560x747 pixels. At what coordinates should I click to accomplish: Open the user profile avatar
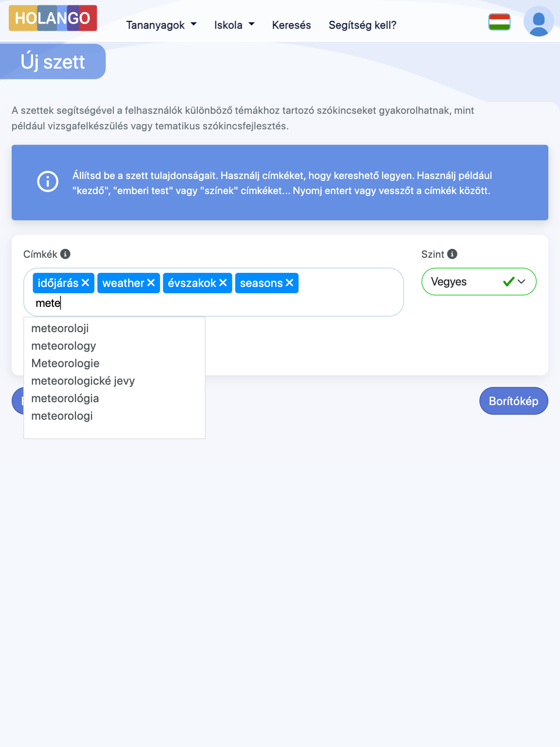point(539,21)
